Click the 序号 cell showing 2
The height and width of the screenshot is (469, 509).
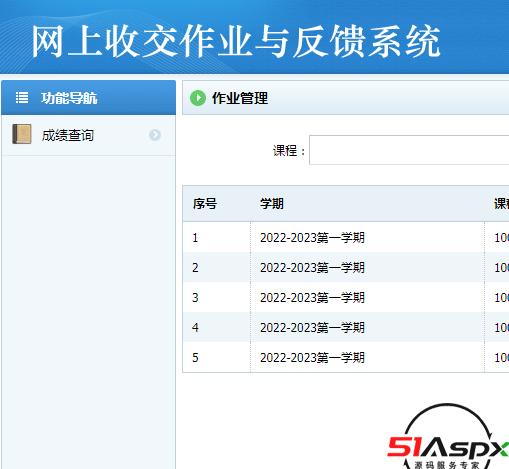tap(217, 267)
